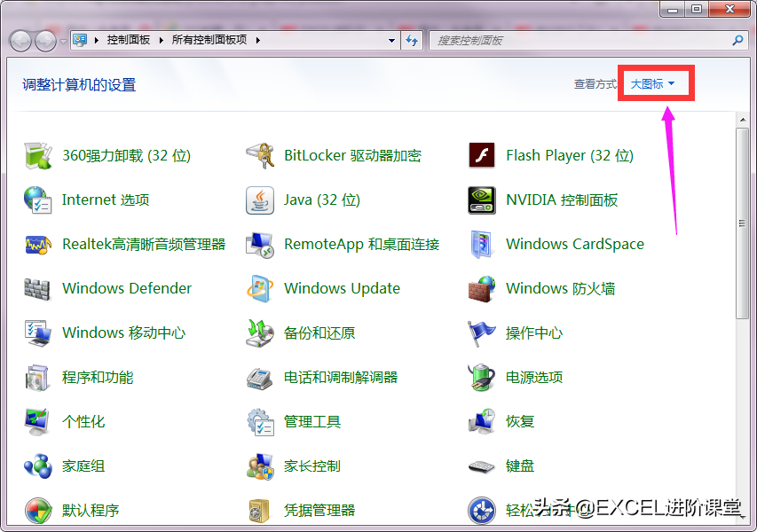This screenshot has width=757, height=532.
Task: Click the Windows 防火墙 brick icon
Action: coord(481,288)
